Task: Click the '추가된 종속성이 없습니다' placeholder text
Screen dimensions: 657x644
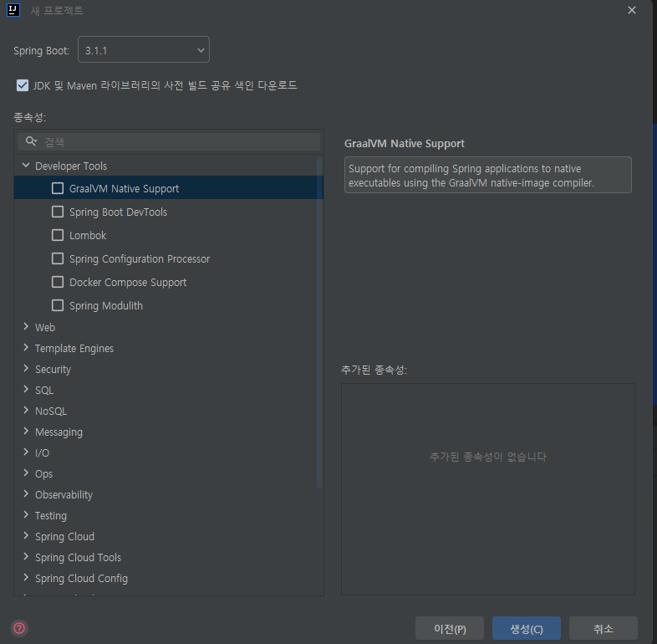Action: tap(487, 457)
